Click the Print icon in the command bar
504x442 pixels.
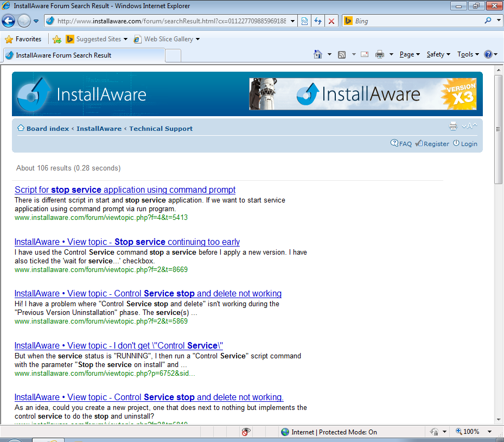click(x=380, y=54)
